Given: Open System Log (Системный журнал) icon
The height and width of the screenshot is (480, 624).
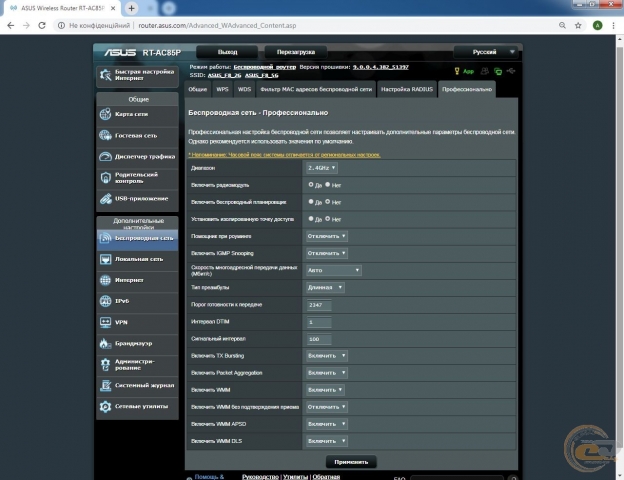Looking at the screenshot, I should (x=105, y=385).
